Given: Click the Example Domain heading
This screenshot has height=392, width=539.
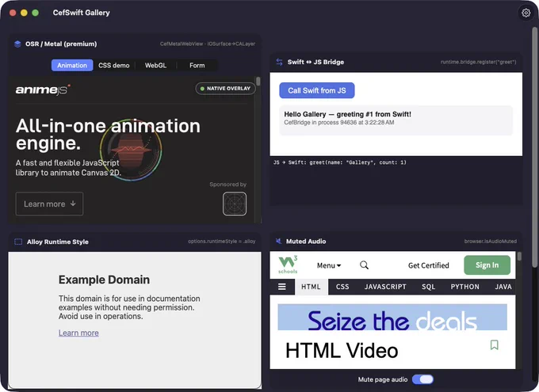Looking at the screenshot, I should 104,280.
